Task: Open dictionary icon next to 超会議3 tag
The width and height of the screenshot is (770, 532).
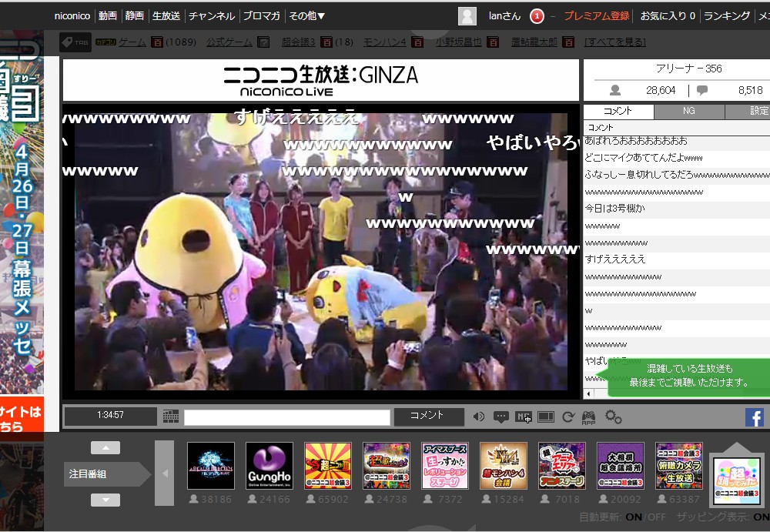Action: 326,42
